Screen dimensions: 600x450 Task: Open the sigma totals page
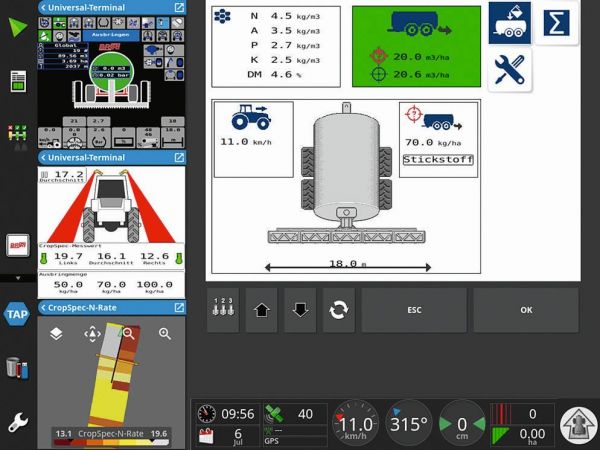pos(556,23)
